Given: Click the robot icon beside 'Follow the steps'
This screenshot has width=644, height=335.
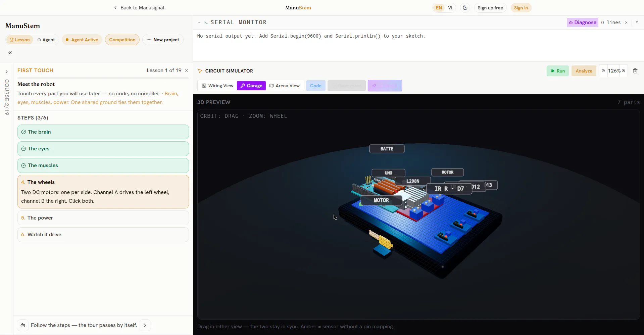Looking at the screenshot, I should (x=23, y=325).
